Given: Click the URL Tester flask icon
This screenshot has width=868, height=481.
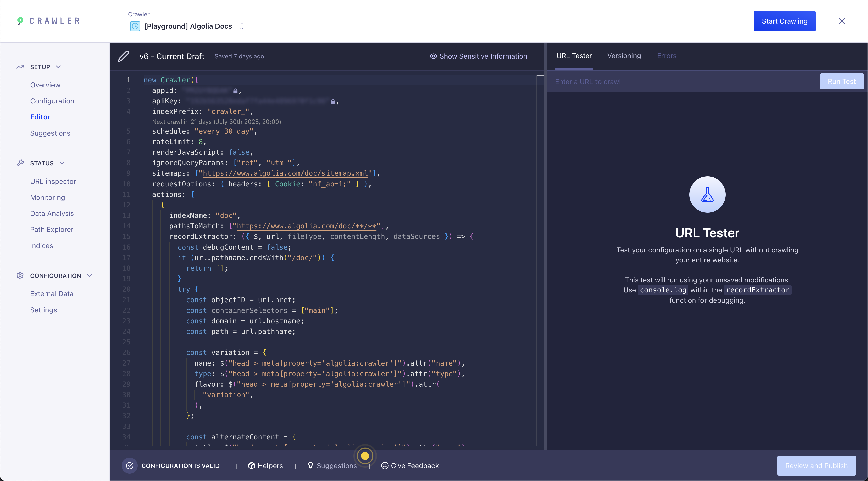Looking at the screenshot, I should pos(707,194).
